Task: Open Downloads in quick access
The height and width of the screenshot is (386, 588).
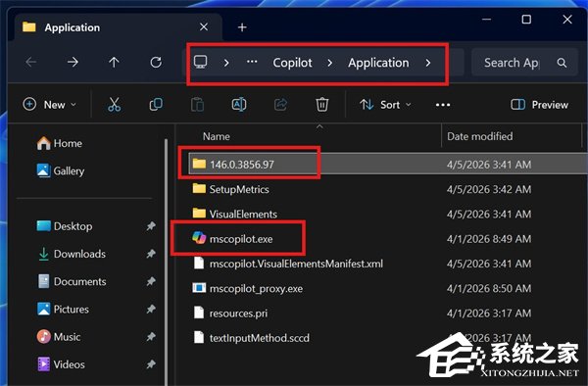Action: tap(72, 254)
